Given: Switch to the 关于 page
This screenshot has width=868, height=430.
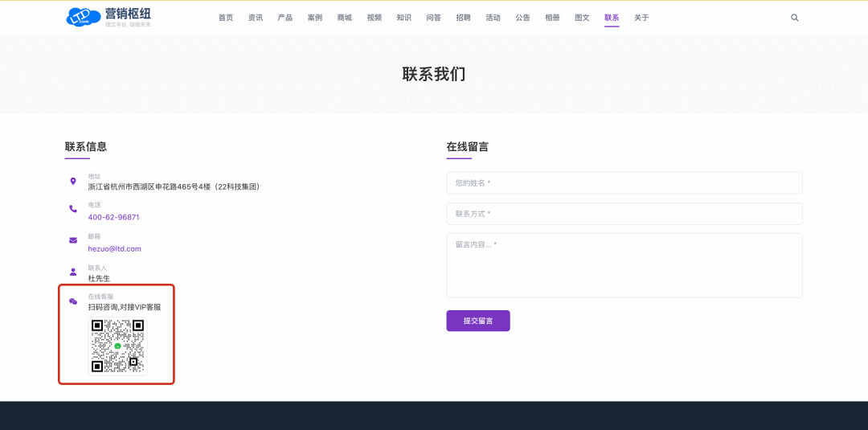Looking at the screenshot, I should click(641, 18).
